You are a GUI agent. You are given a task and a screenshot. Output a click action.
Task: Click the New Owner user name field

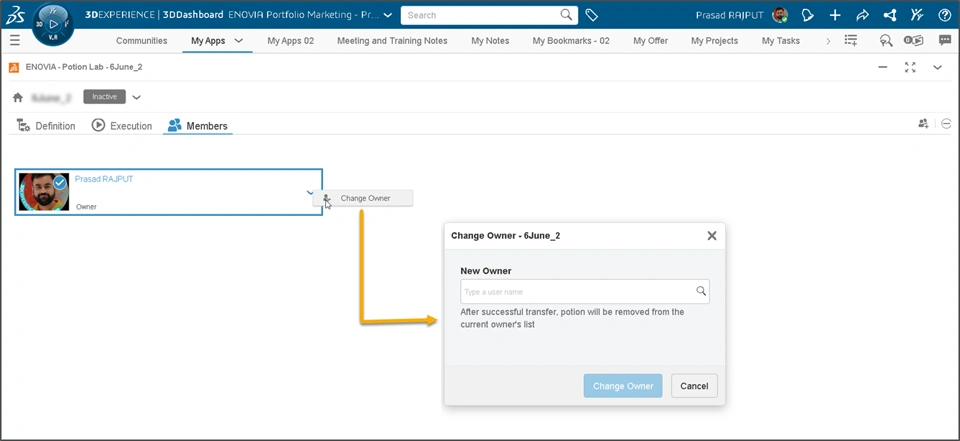click(578, 292)
